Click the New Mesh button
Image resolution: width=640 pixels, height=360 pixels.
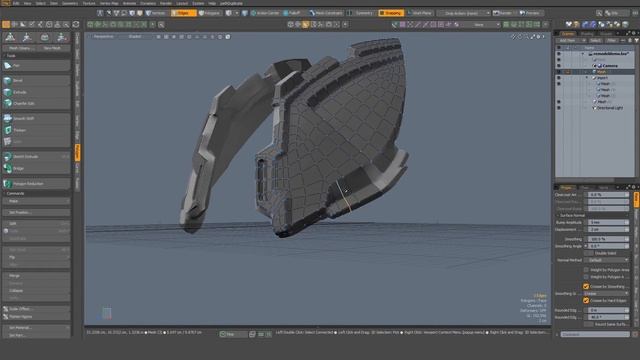coord(52,48)
